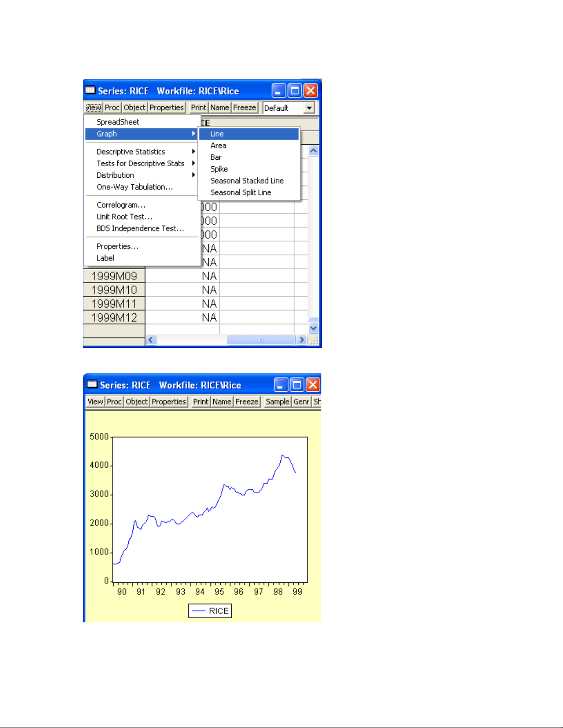This screenshot has height=728, width=563.
Task: Choose Seasonal Stacked Line graph
Action: (249, 181)
